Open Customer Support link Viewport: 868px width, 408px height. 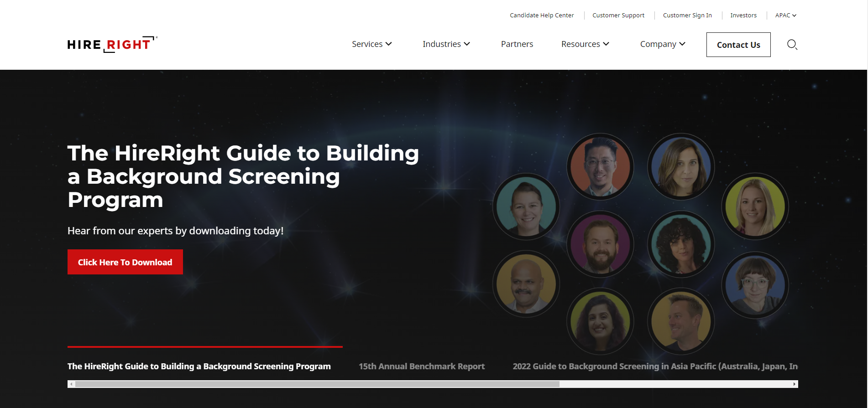point(618,15)
